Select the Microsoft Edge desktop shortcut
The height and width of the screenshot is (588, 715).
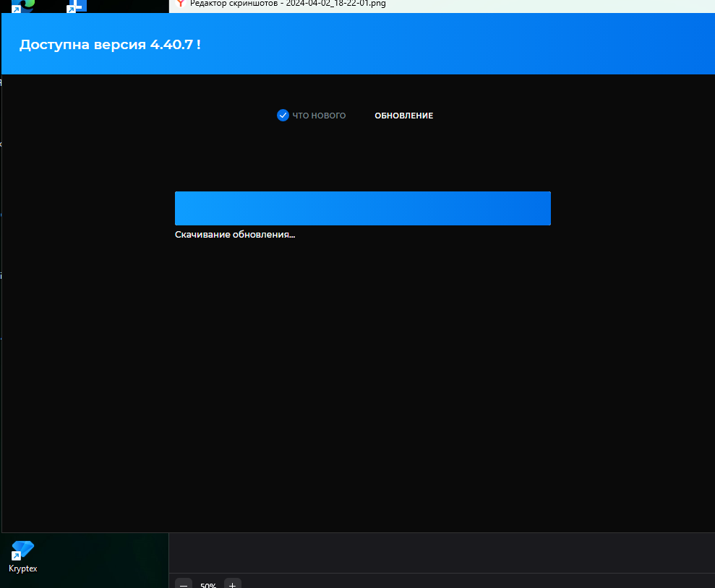(25, 6)
